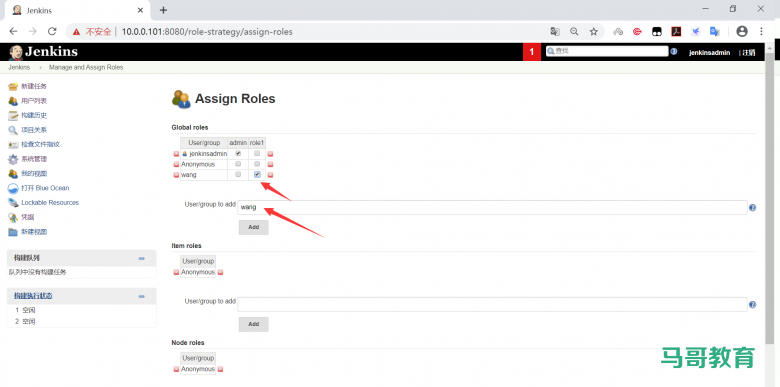
Task: Toggle role1 checkbox for Anonymous
Action: tap(257, 164)
